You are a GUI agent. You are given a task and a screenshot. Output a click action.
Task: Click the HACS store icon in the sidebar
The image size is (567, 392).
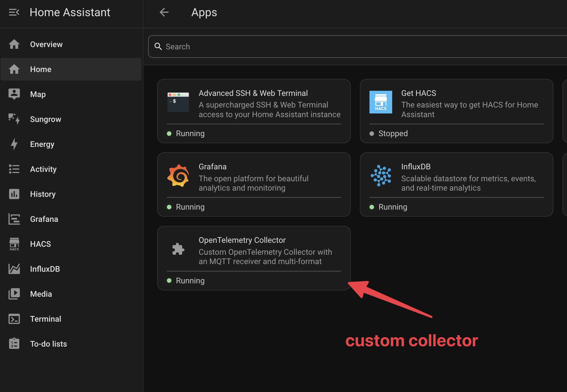pos(14,244)
